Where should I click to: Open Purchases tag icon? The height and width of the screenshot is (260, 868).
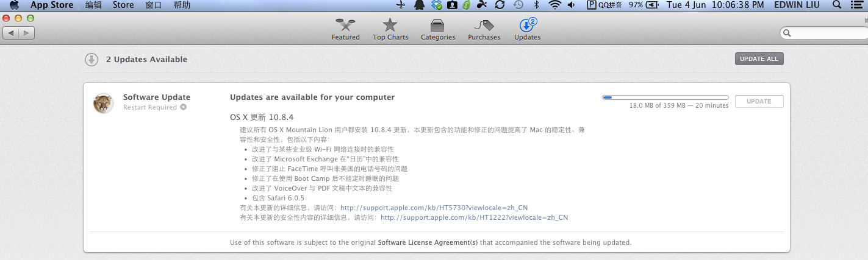tap(484, 25)
